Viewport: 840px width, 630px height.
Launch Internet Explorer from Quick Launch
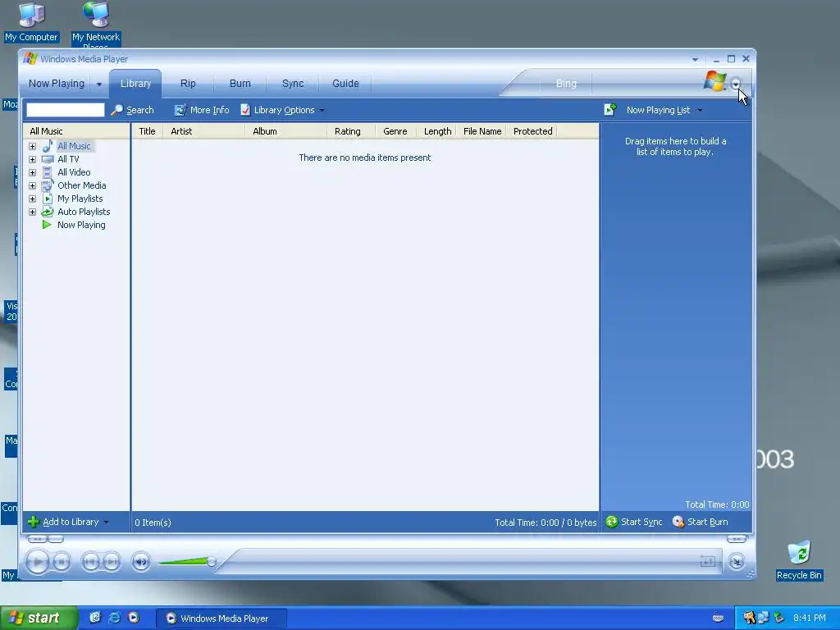click(114, 618)
